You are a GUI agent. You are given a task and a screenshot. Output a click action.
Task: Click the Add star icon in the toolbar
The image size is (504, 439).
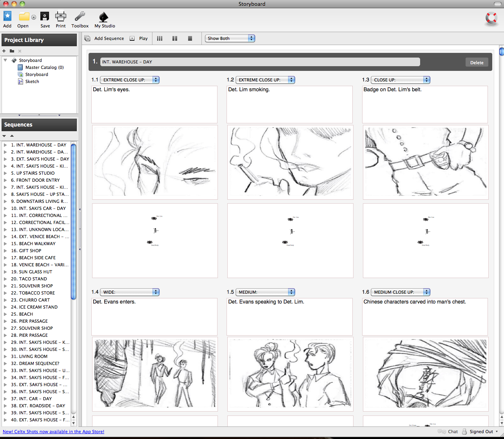[7, 16]
